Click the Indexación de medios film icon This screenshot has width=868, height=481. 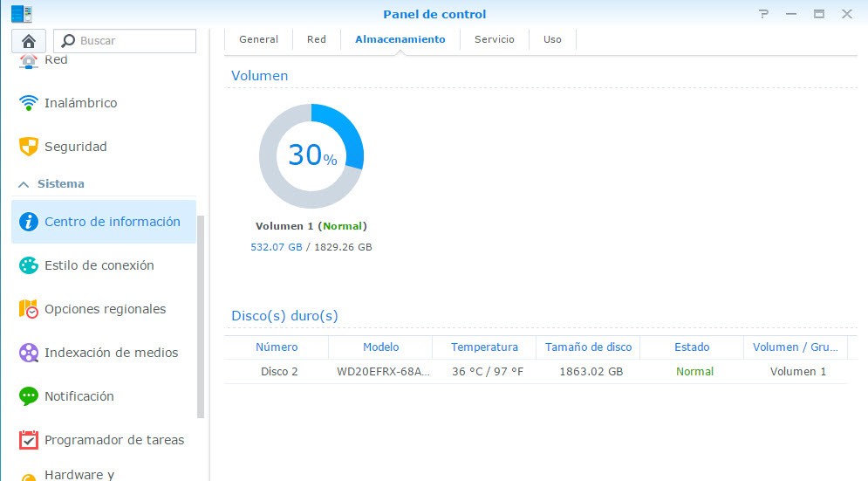[x=29, y=353]
